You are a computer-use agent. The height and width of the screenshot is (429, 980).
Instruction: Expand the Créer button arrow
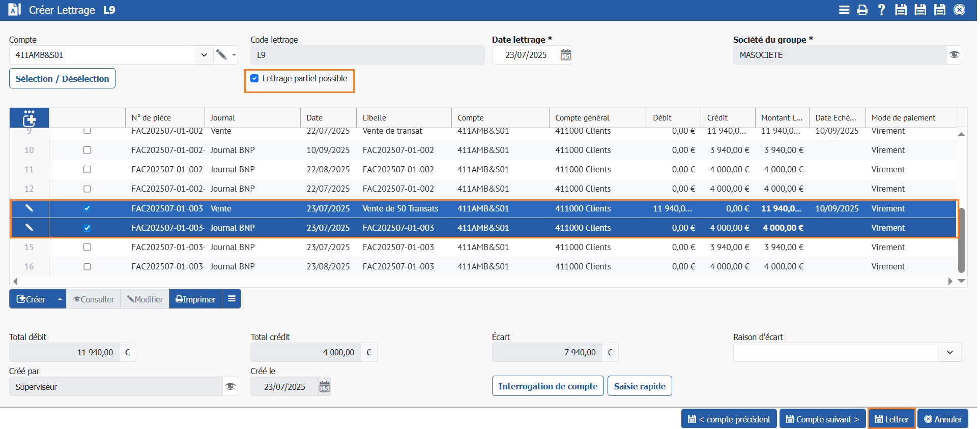(60, 299)
